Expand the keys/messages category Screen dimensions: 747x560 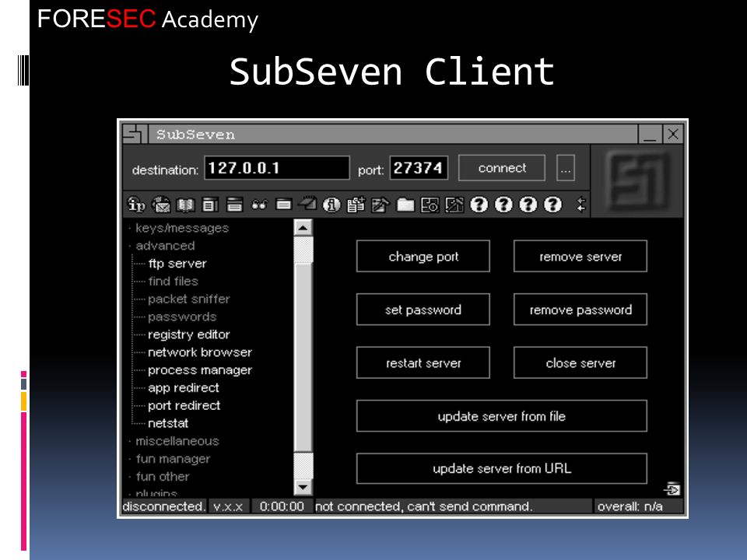coord(182,228)
